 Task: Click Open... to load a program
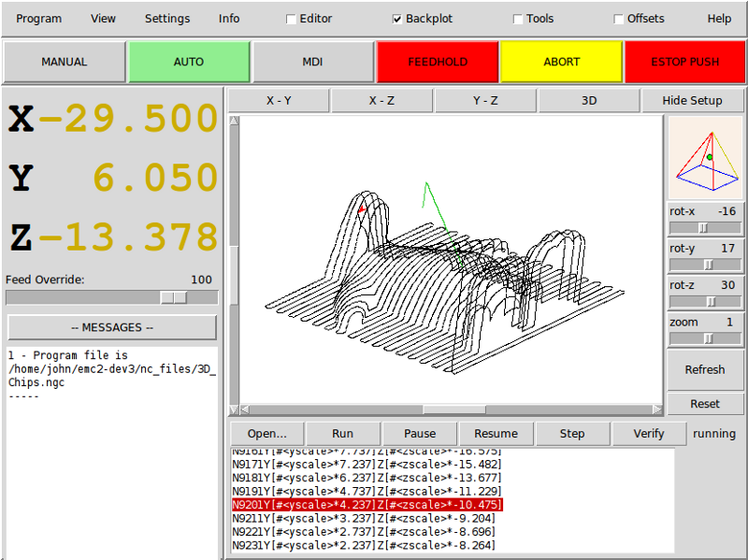[267, 433]
